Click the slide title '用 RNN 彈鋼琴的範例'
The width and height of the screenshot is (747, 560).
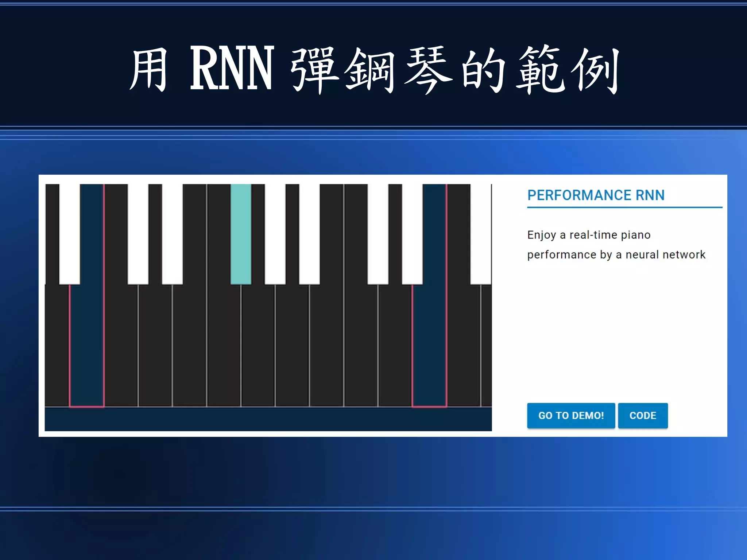(x=374, y=69)
